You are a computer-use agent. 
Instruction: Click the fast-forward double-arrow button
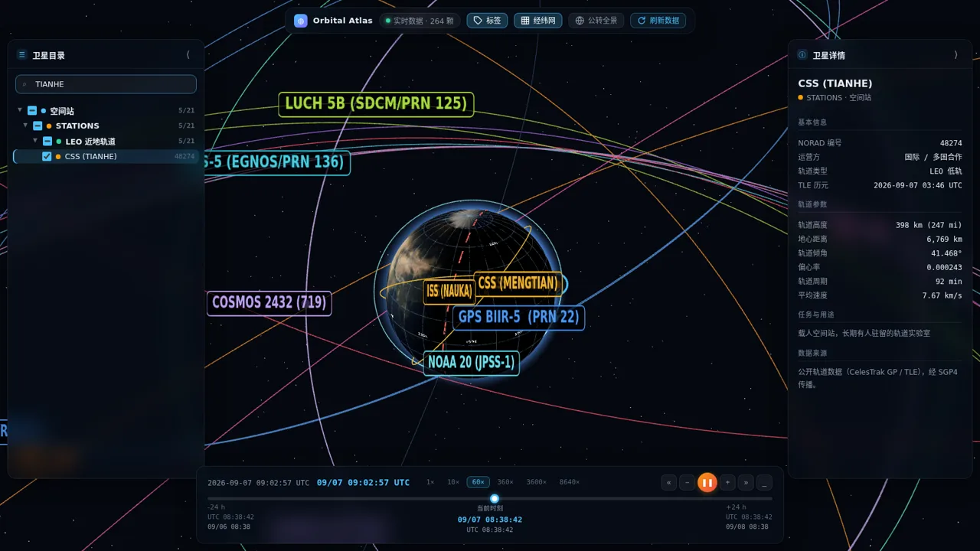(746, 482)
